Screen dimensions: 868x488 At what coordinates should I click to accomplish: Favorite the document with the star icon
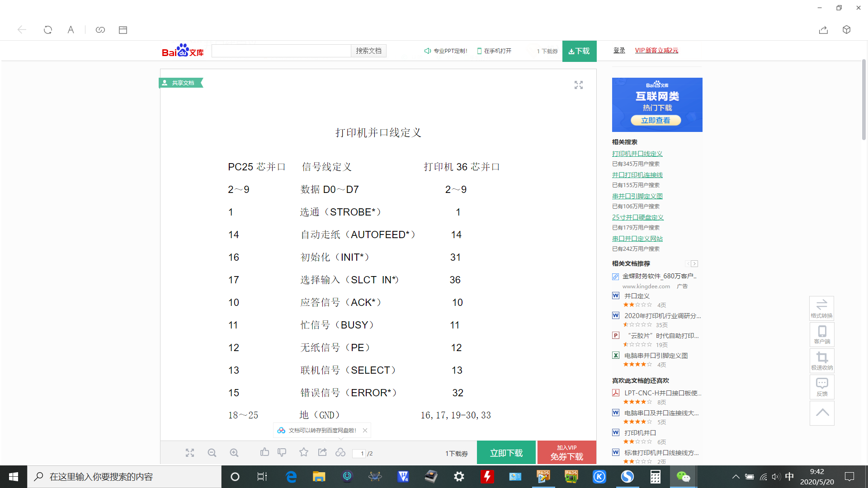click(x=304, y=452)
